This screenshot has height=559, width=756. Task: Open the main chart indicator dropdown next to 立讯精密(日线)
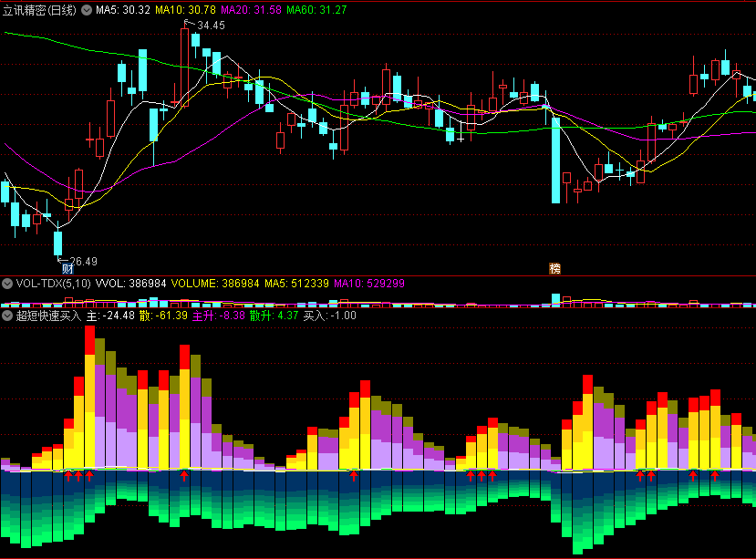pos(87,10)
